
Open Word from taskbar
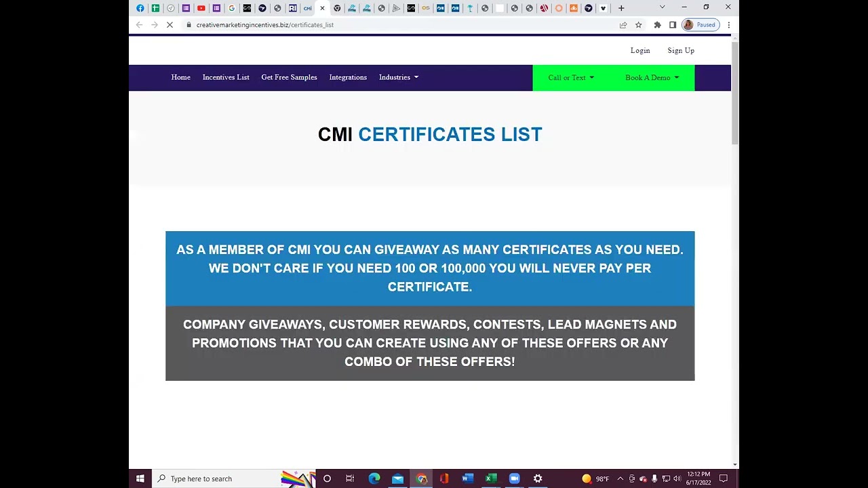click(x=467, y=479)
